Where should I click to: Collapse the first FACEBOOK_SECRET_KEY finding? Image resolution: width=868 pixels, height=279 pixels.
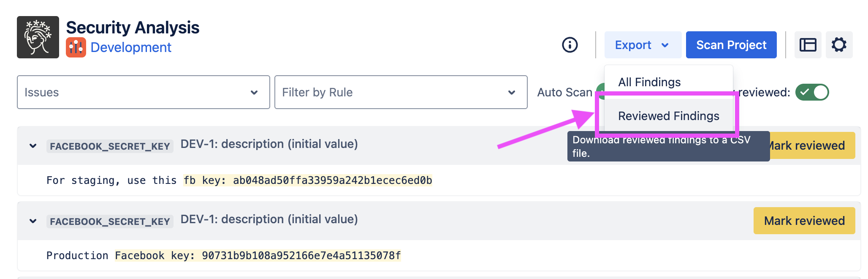click(x=33, y=146)
